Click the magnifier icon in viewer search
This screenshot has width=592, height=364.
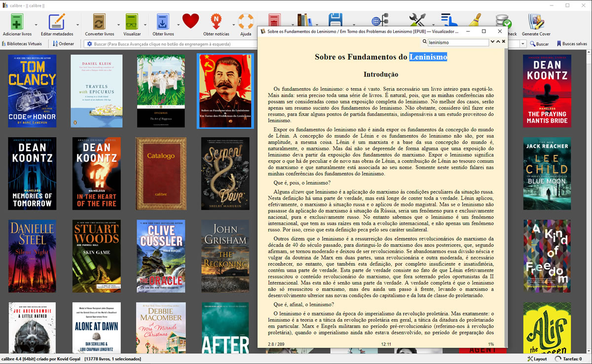pyautogui.click(x=424, y=42)
